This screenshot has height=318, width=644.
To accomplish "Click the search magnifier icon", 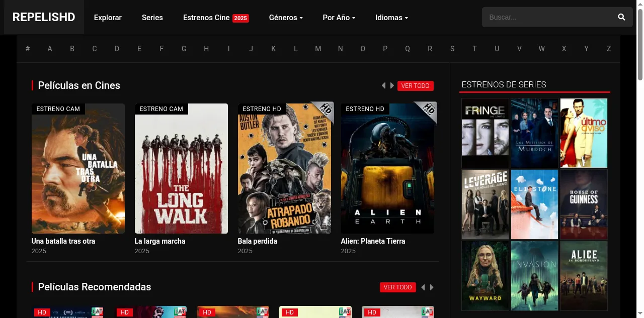I will (621, 17).
